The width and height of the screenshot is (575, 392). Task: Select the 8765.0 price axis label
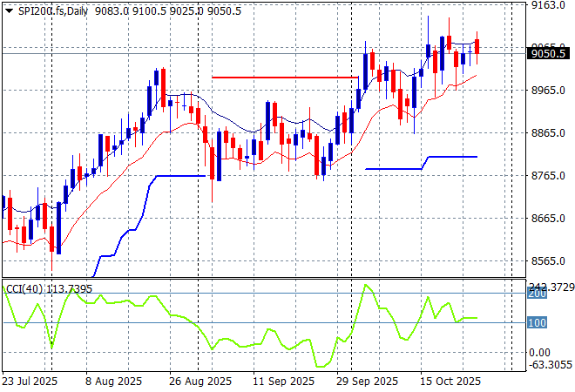[548, 175]
